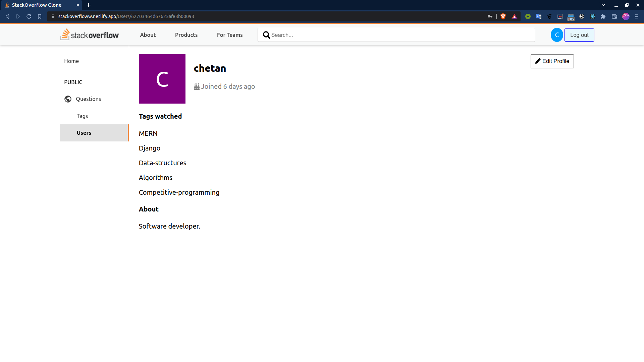
Task: Open the Brave Shields lion icon
Action: (503, 16)
